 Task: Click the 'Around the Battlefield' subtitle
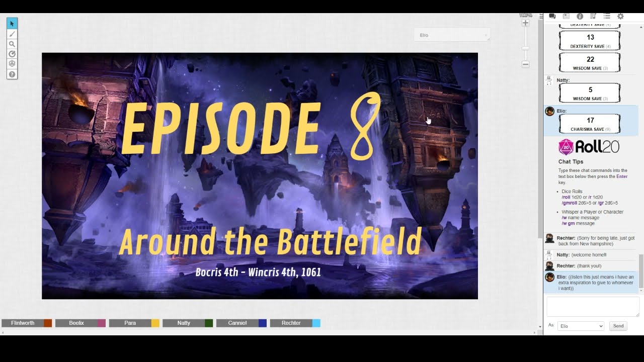pos(270,241)
